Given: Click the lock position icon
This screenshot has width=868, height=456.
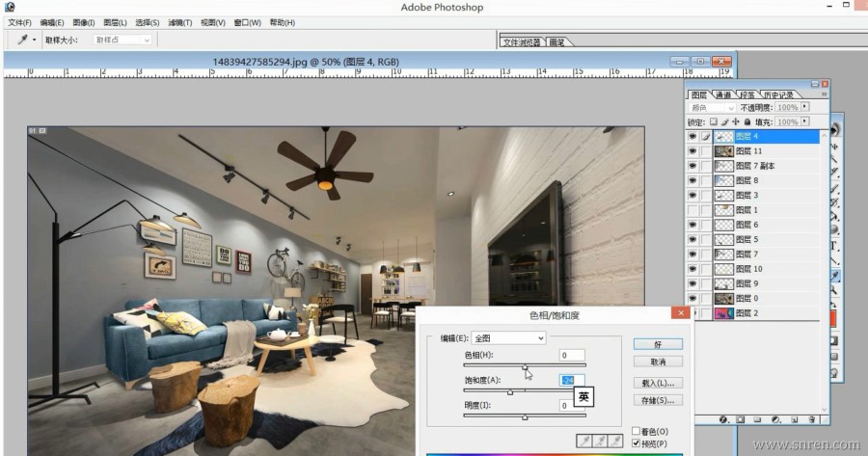Looking at the screenshot, I should click(x=736, y=121).
